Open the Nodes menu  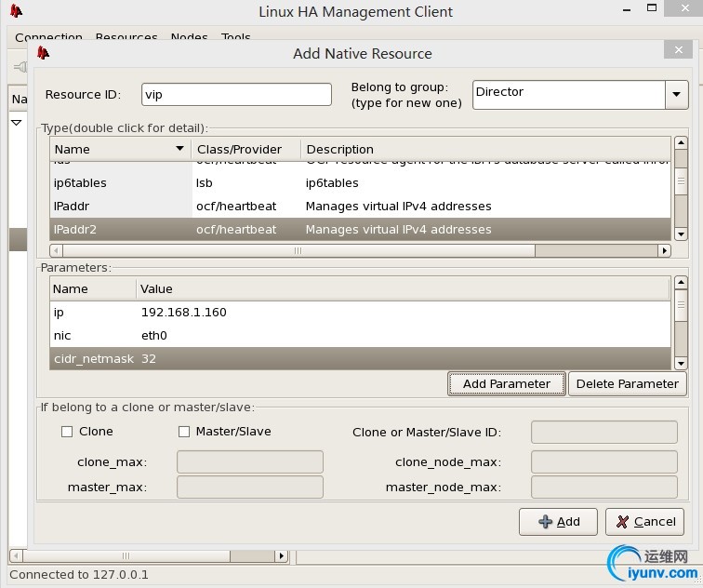click(189, 37)
